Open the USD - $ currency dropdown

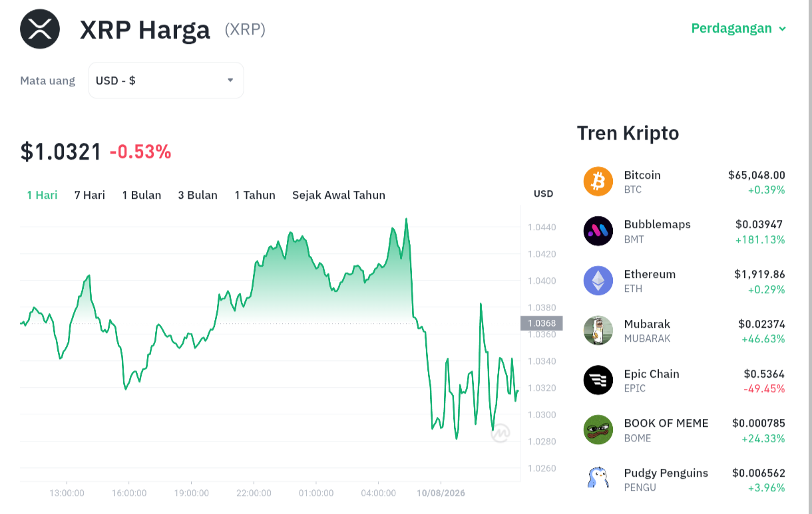pyautogui.click(x=166, y=80)
